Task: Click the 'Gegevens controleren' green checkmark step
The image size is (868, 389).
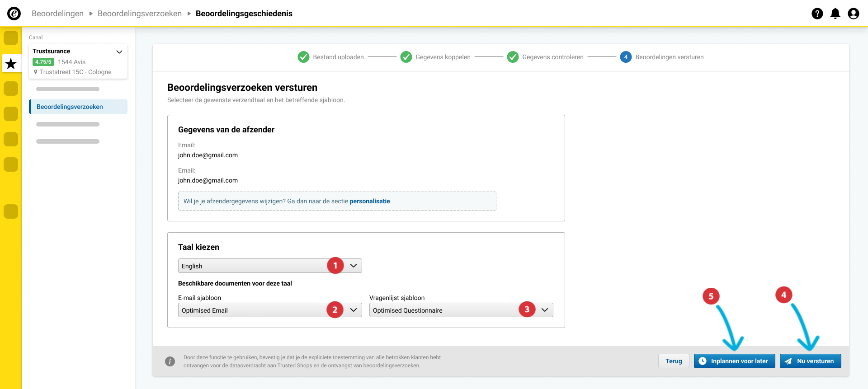Action: [513, 57]
